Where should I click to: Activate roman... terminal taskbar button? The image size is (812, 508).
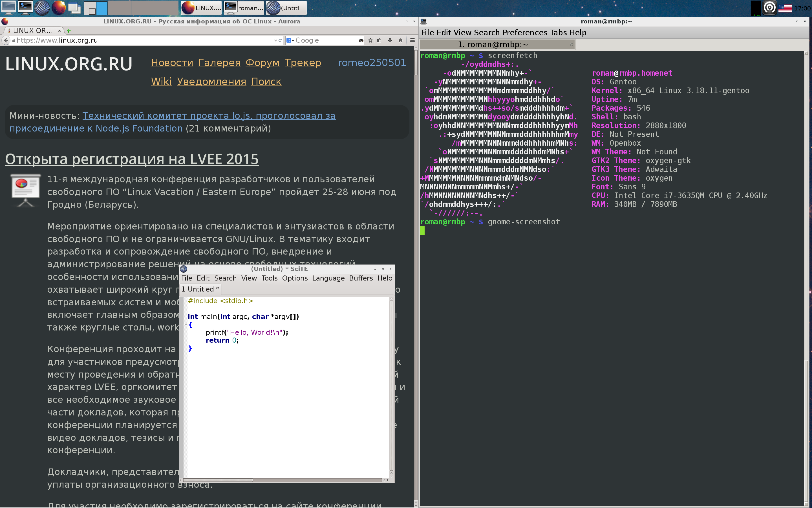click(244, 8)
